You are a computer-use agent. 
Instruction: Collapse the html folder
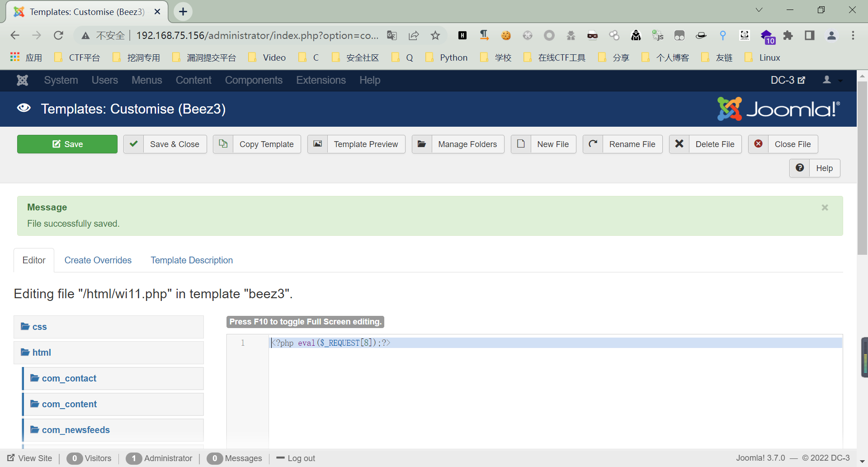(x=108, y=353)
